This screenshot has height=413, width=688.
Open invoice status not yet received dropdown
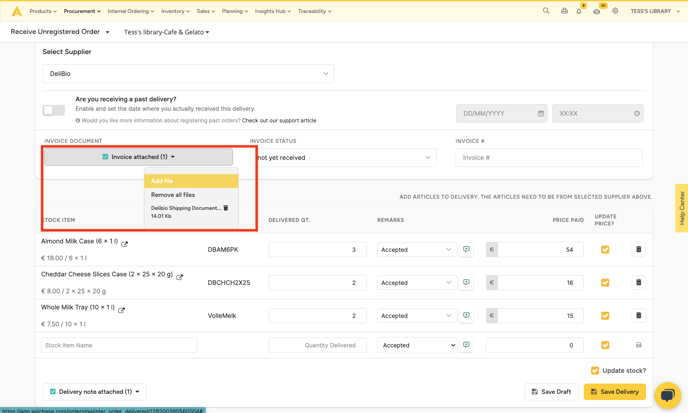(x=343, y=158)
